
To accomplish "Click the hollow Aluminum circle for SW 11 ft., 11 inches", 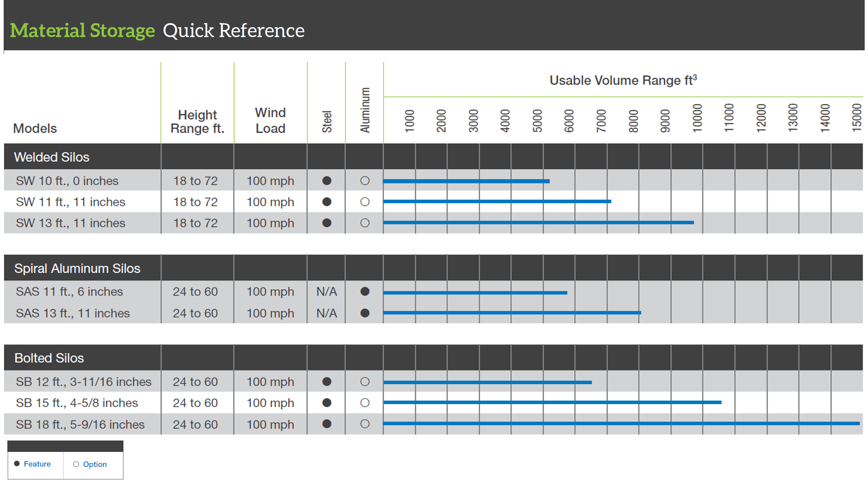I will [x=365, y=202].
